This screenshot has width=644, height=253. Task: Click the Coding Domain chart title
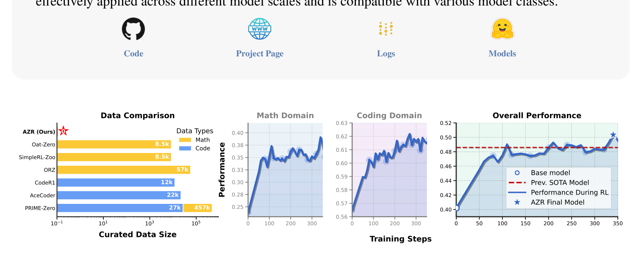pyautogui.click(x=389, y=116)
